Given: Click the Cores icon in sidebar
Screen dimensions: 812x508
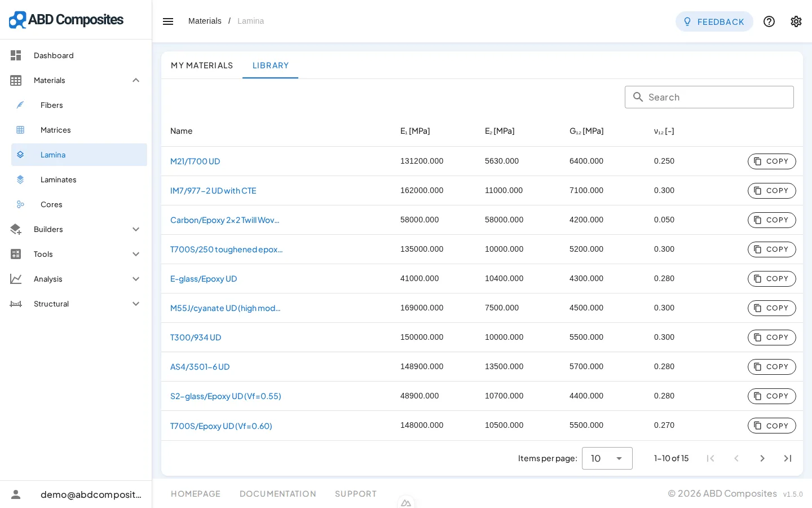Looking at the screenshot, I should pos(20,204).
